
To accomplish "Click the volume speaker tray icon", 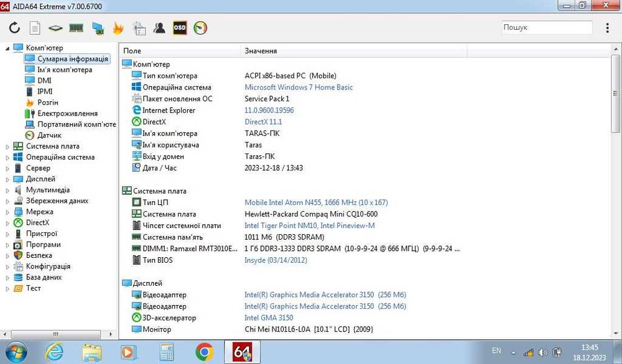I will coord(543,352).
